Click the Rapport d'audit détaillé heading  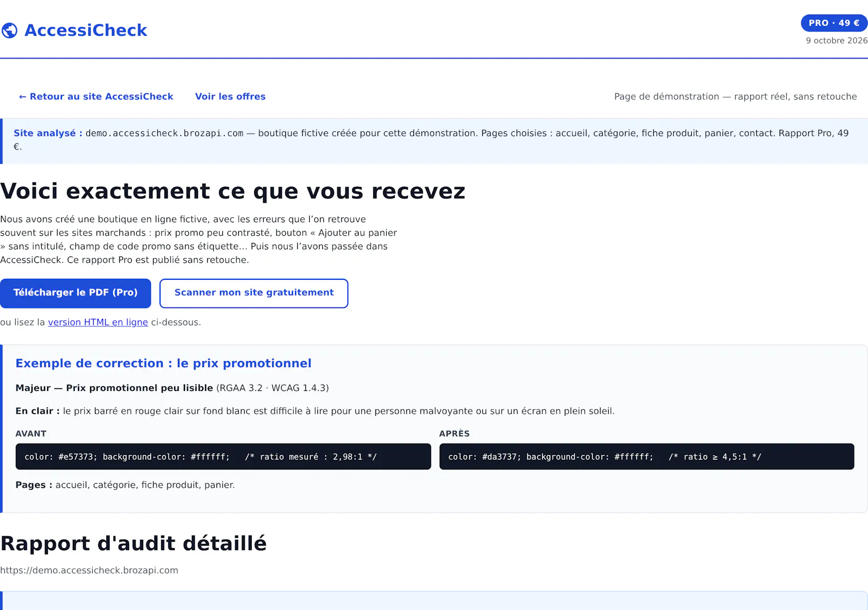click(133, 543)
